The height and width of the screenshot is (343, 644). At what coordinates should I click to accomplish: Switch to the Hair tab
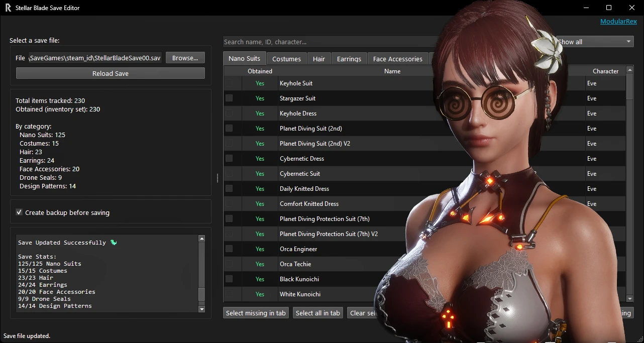point(319,59)
